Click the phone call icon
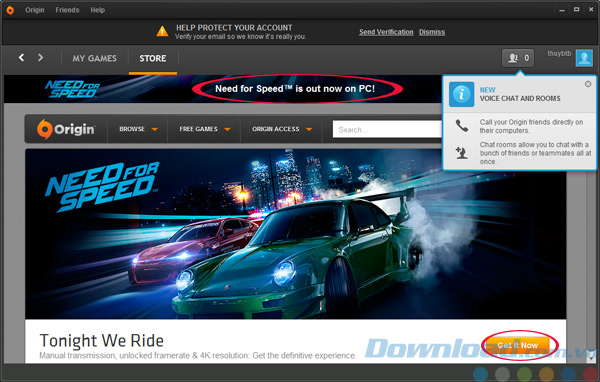 (x=462, y=126)
